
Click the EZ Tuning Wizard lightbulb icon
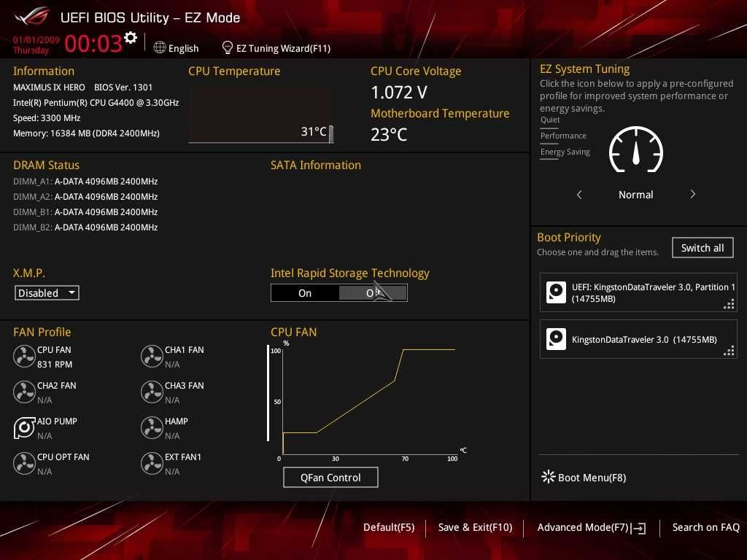coord(228,47)
